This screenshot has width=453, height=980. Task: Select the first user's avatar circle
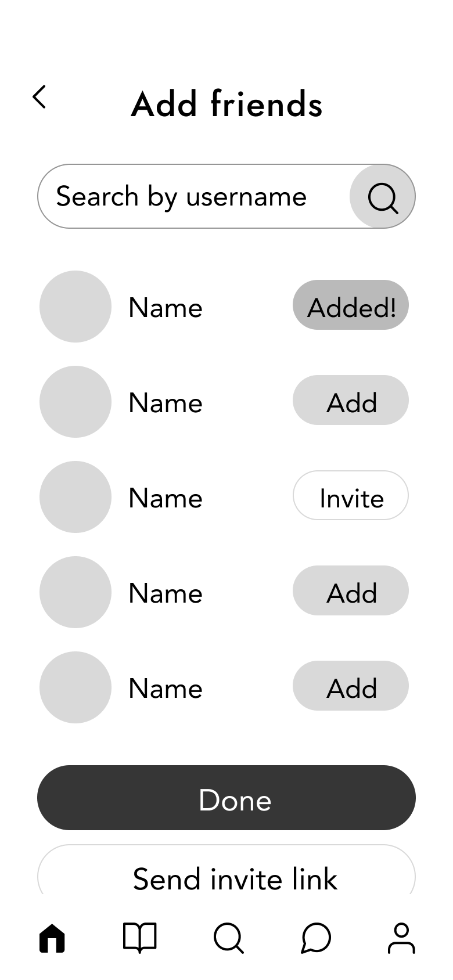[75, 307]
